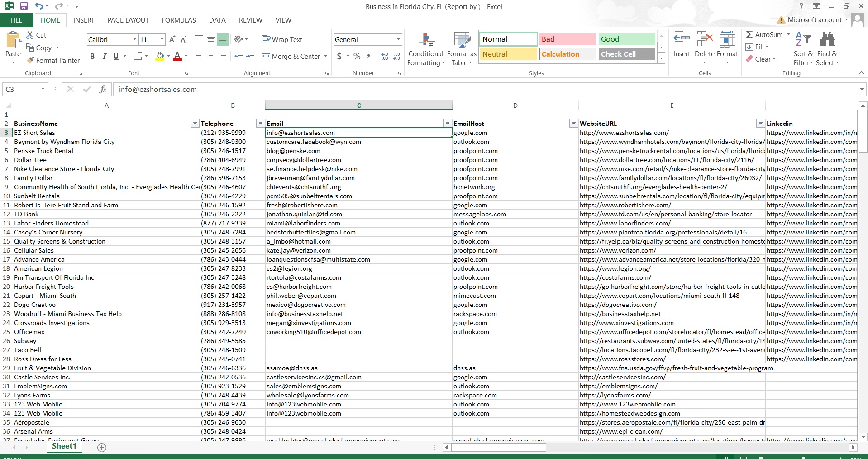Toggle Italic formatting

[104, 56]
